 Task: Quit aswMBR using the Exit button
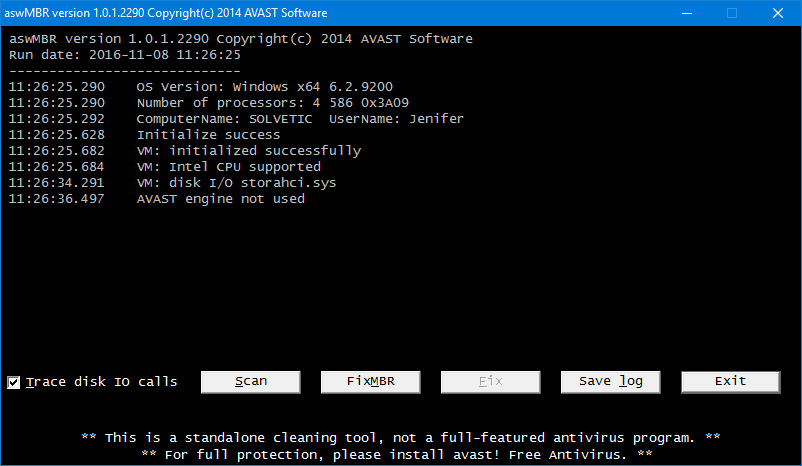point(730,382)
